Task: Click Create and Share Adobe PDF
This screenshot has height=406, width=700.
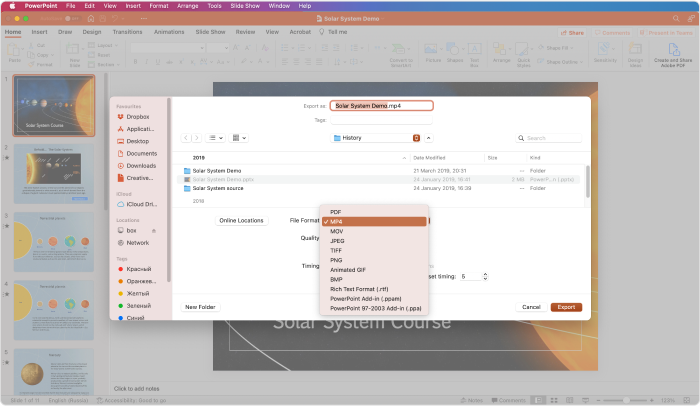Action: pyautogui.click(x=673, y=55)
